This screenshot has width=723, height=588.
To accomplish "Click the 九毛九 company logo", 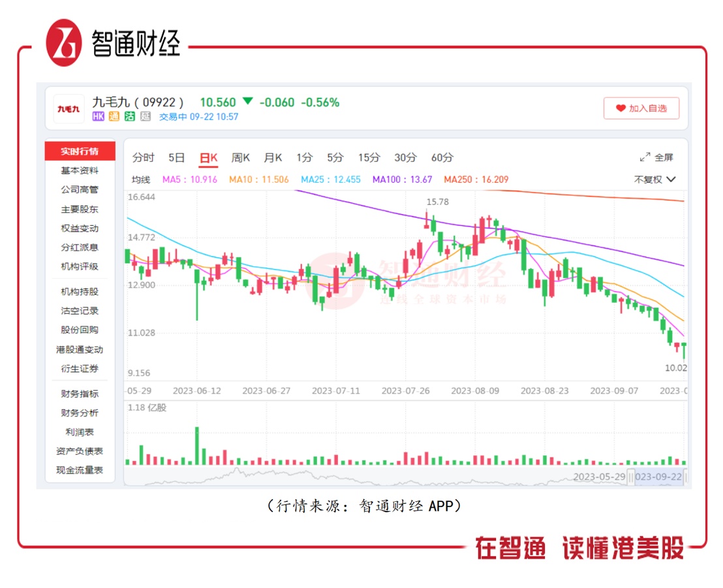I will 69,109.
